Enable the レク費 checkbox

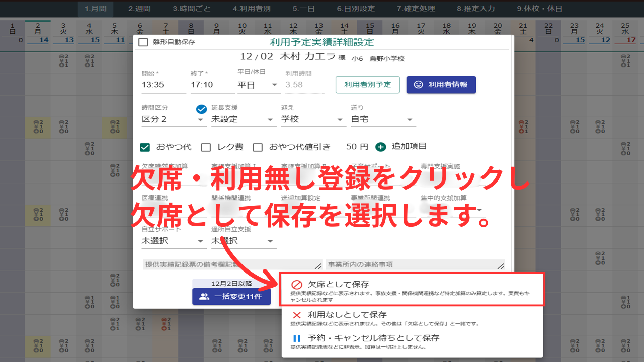pyautogui.click(x=206, y=147)
